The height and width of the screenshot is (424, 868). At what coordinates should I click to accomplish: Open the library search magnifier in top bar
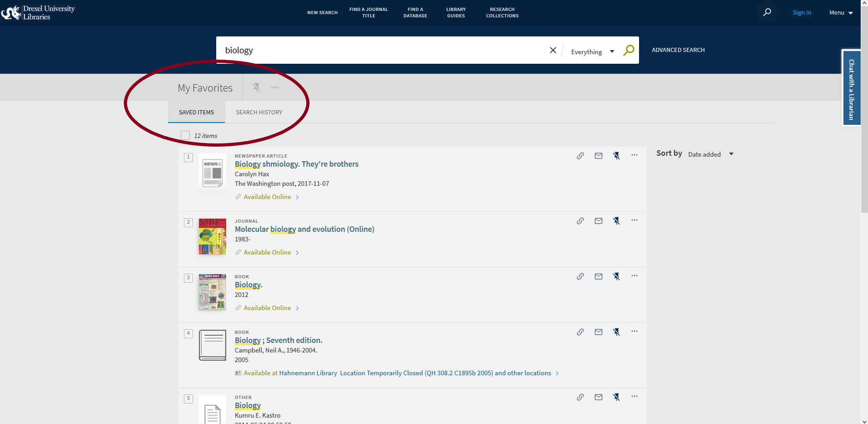pyautogui.click(x=767, y=12)
